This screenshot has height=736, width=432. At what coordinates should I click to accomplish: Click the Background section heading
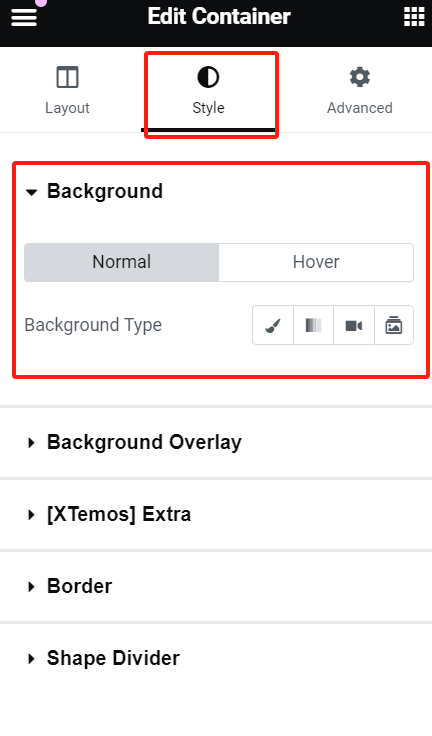(x=105, y=192)
